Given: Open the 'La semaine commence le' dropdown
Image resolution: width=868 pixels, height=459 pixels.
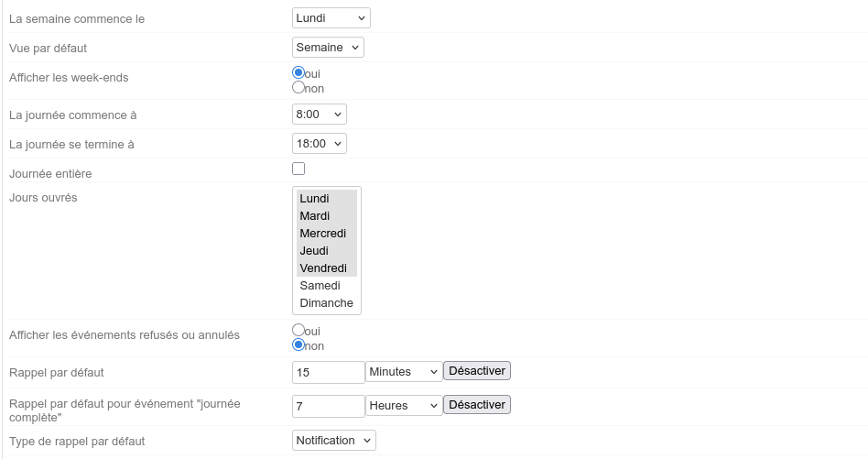Looking at the screenshot, I should (331, 18).
